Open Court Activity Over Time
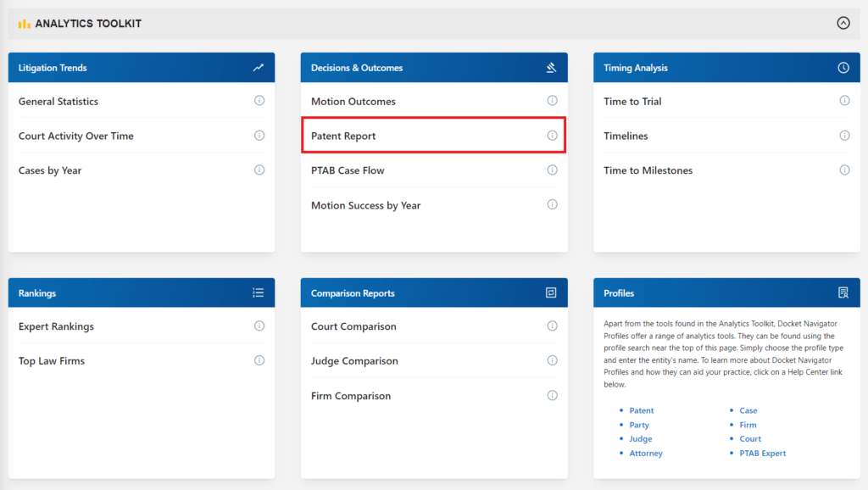Viewport: 868px width, 490px height. coord(75,136)
